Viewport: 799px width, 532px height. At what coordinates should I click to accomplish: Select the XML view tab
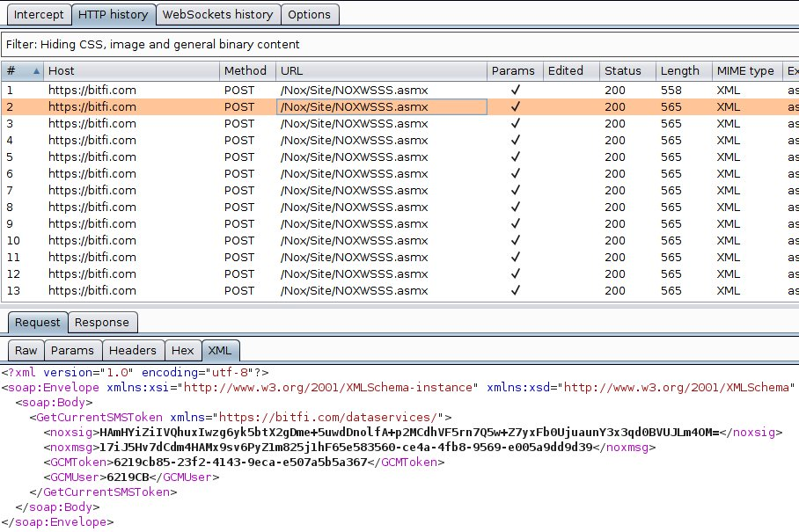[220, 350]
